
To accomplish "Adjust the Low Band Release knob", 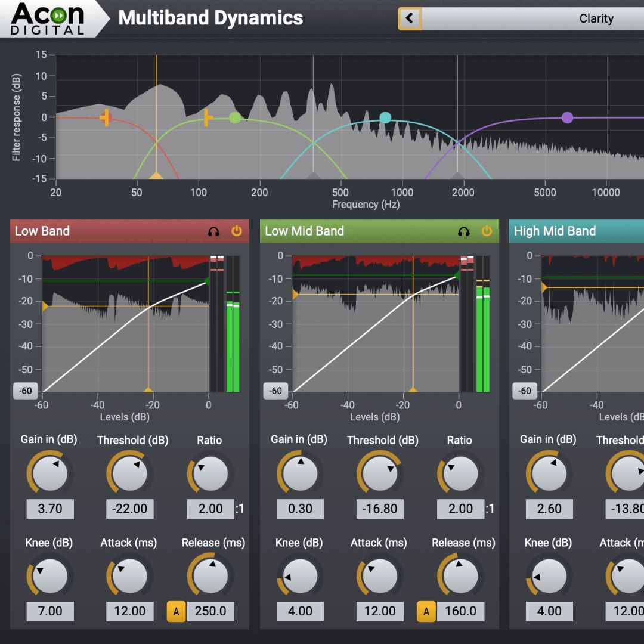I will pos(210,576).
